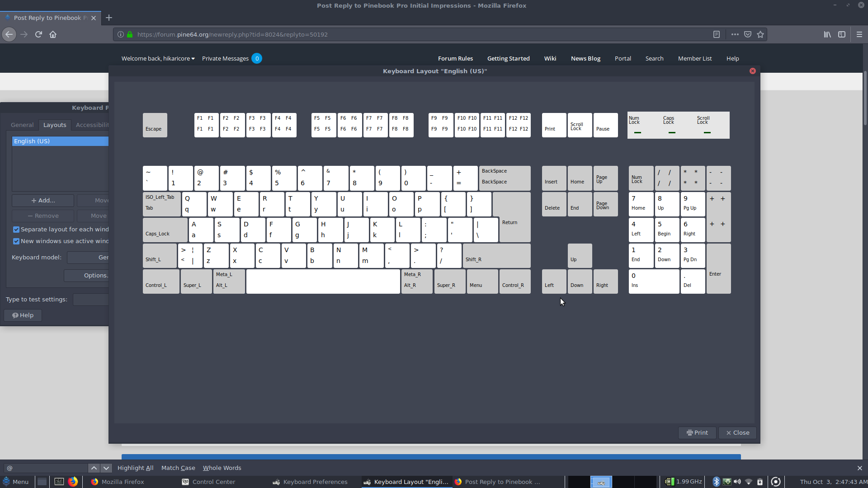The width and height of the screenshot is (868, 488).
Task: Open Wiki link in forum header
Action: tap(550, 59)
